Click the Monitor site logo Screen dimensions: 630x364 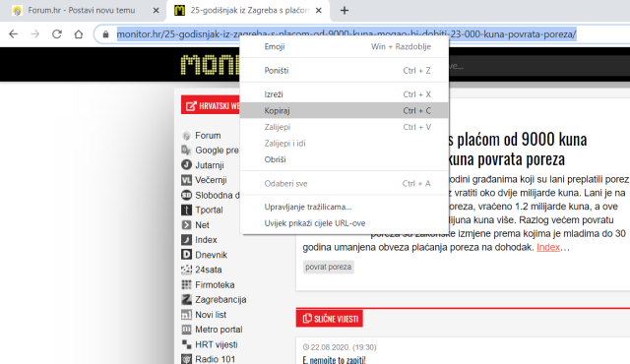210,65
